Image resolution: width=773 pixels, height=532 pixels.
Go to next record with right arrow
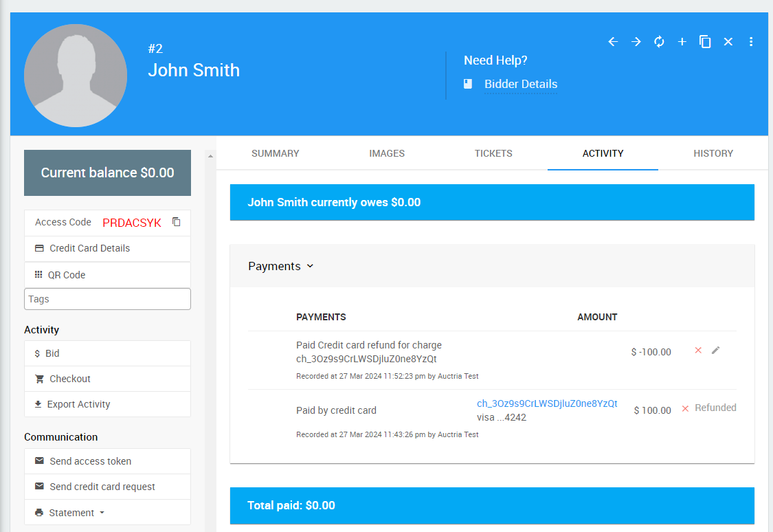point(636,42)
